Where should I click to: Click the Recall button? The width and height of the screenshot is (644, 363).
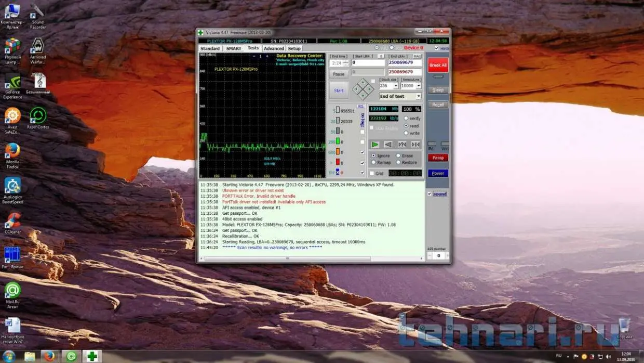coord(438,105)
